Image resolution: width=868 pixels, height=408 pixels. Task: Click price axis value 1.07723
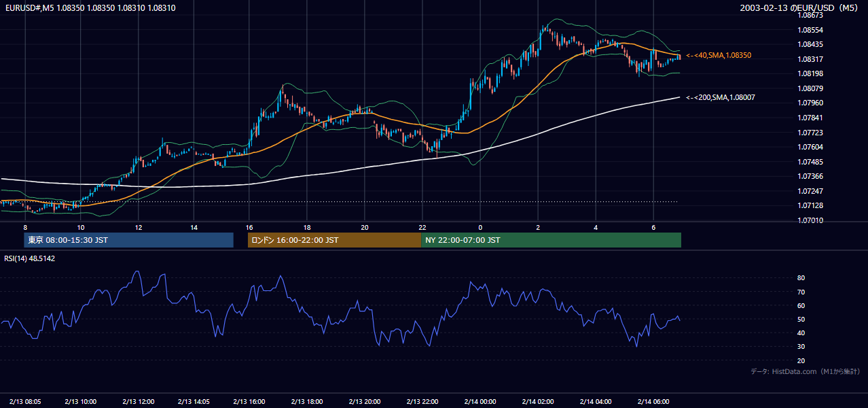[x=810, y=133]
